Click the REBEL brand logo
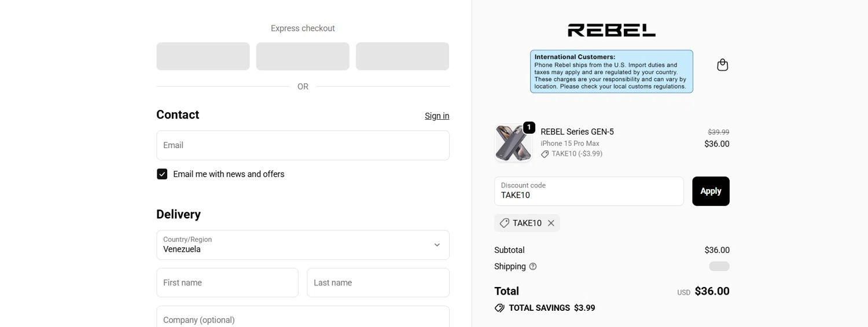868x327 pixels. point(612,30)
